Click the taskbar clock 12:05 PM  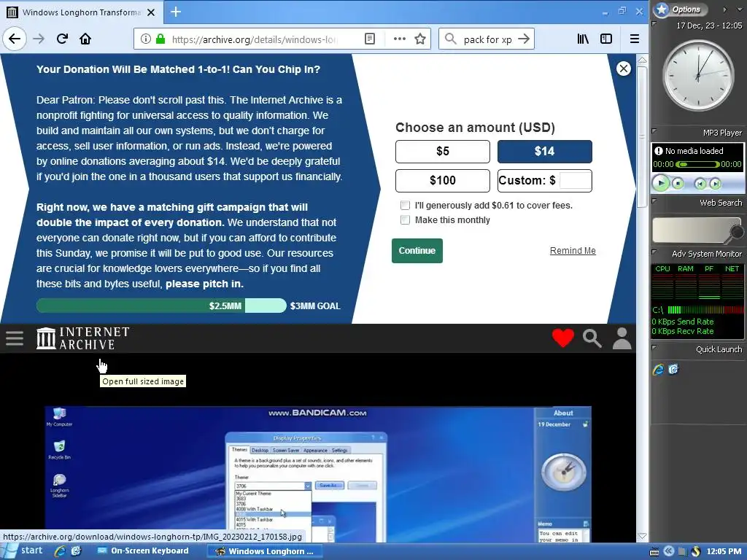(724, 551)
